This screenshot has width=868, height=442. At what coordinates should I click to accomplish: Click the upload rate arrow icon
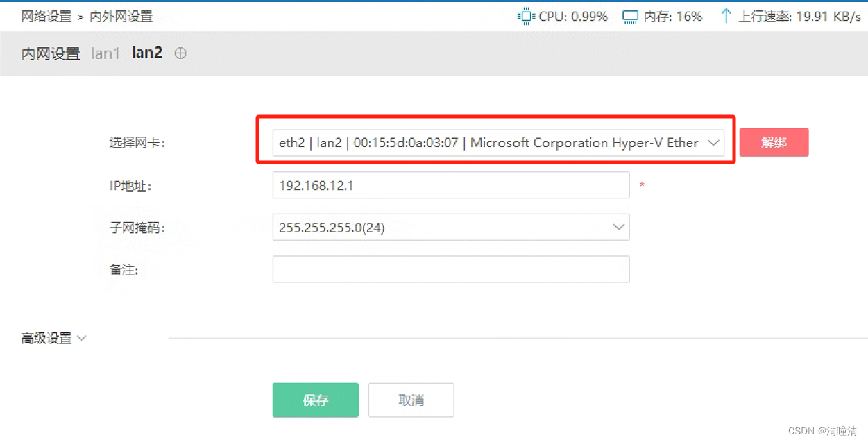[726, 16]
